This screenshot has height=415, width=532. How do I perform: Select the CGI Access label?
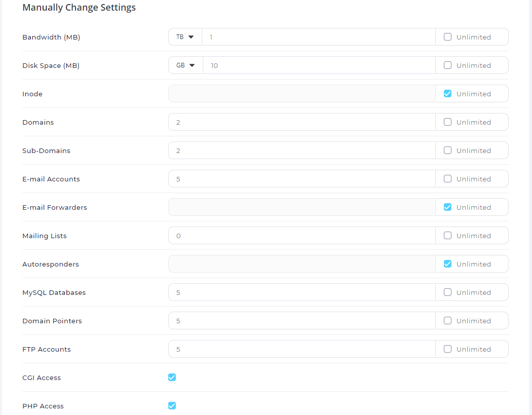pyautogui.click(x=42, y=378)
